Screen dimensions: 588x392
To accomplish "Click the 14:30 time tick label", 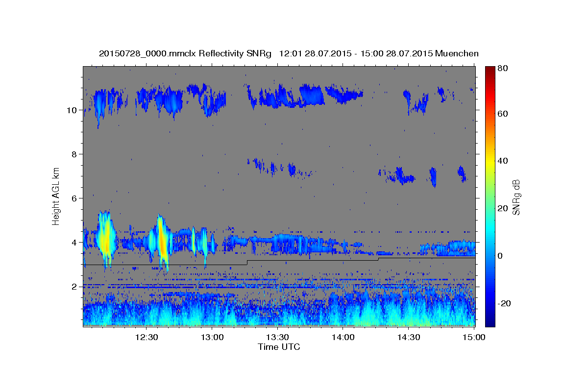I will (x=408, y=337).
